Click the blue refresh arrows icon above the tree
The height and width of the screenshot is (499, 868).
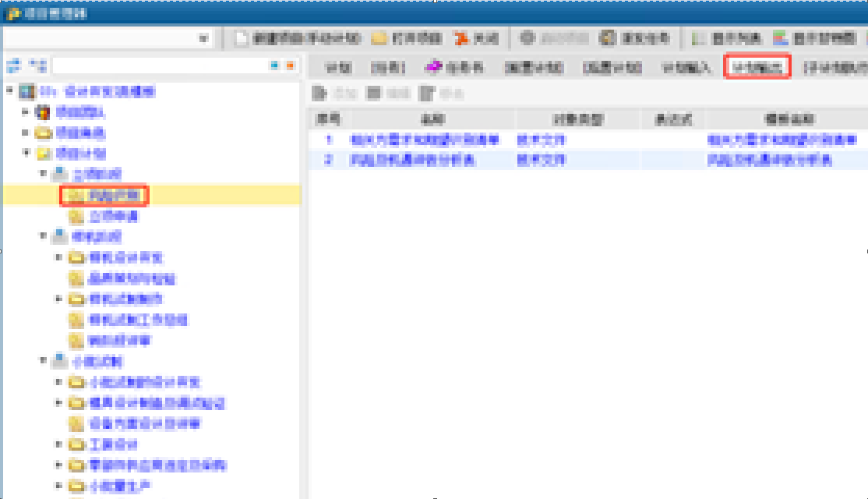click(14, 66)
